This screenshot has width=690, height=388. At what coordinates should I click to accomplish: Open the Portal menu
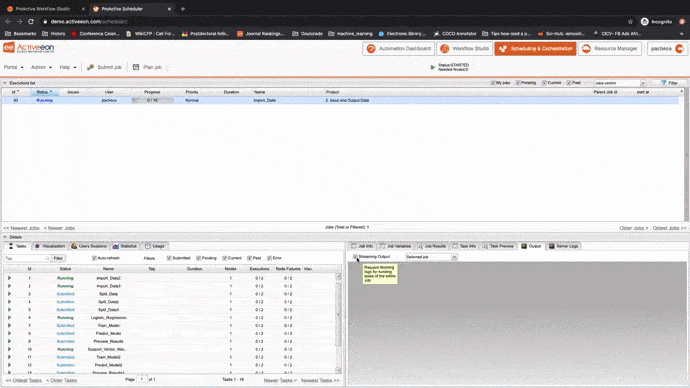click(x=13, y=67)
